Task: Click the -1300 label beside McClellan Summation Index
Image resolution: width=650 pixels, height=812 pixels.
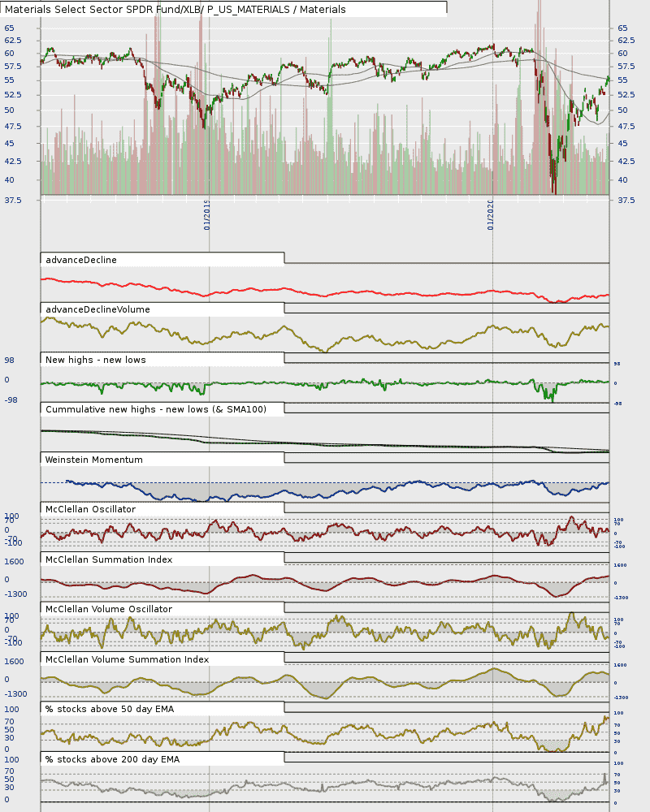Action: pos(15,594)
